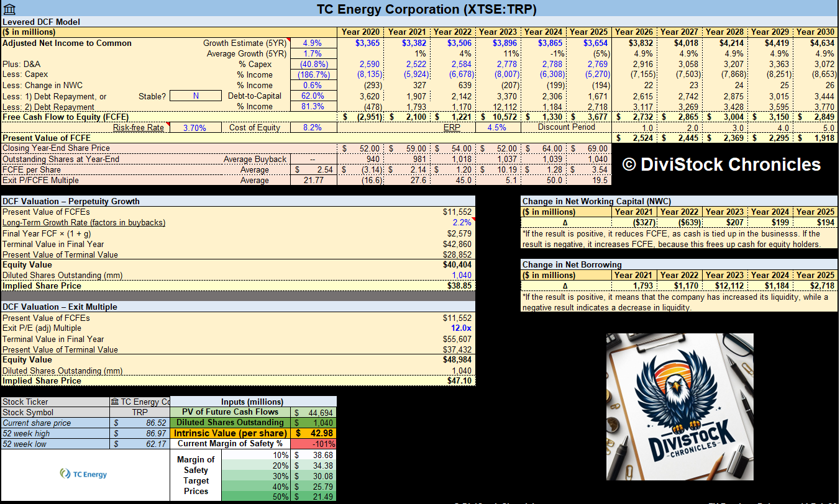Image resolution: width=840 pixels, height=504 pixels.
Task: Click the Debt-to-Capital 62.0% cell
Action: tap(313, 96)
